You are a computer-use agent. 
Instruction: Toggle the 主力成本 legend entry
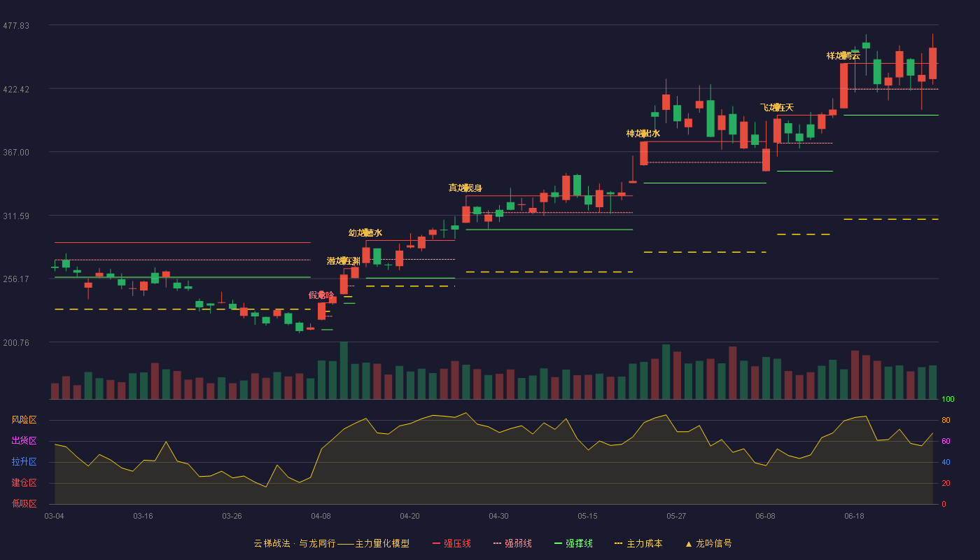[638, 543]
